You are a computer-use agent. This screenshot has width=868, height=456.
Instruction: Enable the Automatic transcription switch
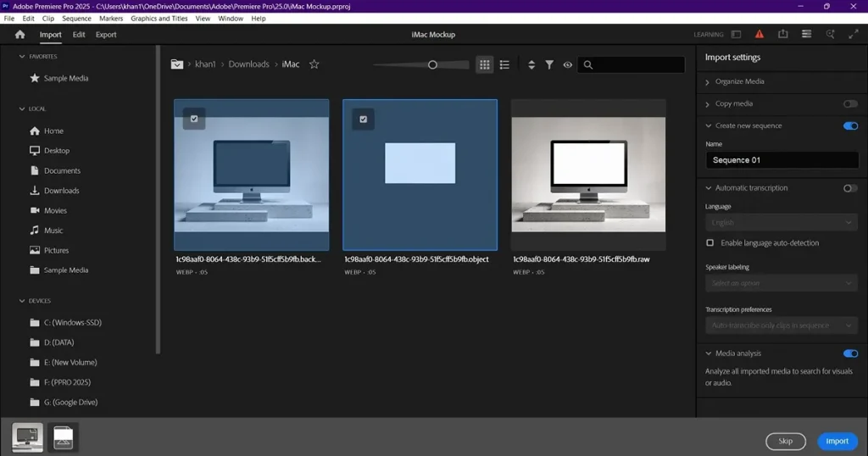pyautogui.click(x=850, y=188)
